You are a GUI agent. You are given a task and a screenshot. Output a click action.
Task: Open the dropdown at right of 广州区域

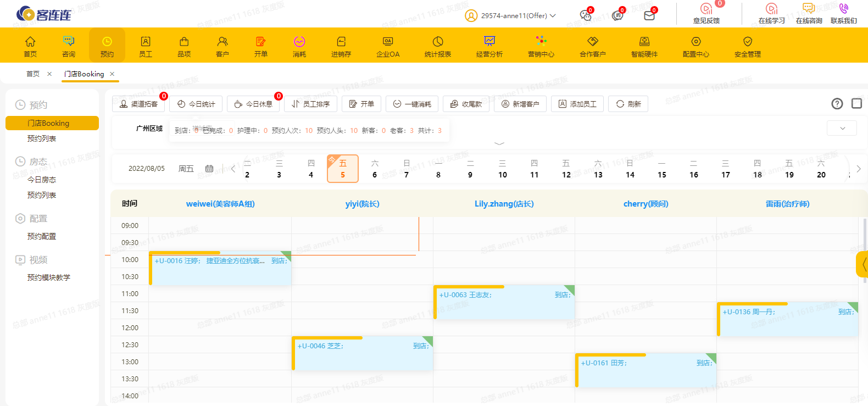[x=842, y=129]
